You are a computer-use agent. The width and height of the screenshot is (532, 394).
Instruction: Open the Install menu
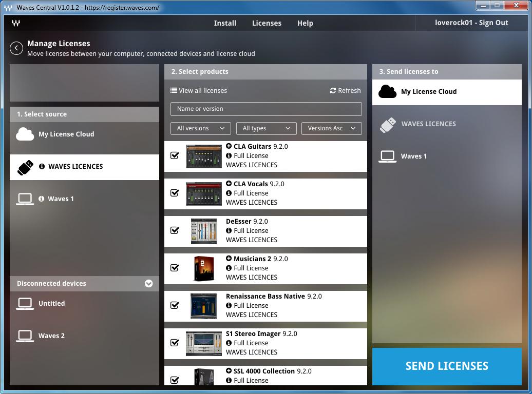pyautogui.click(x=225, y=23)
